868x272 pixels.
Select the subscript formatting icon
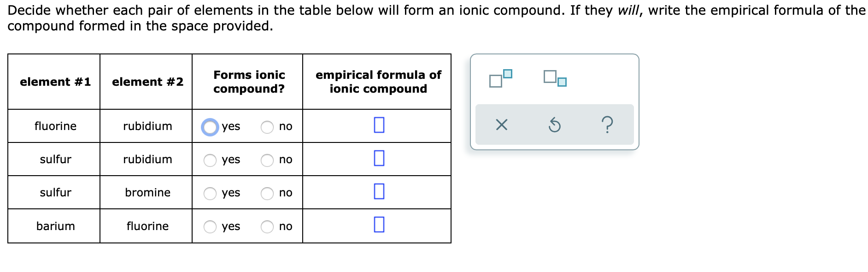point(555,79)
